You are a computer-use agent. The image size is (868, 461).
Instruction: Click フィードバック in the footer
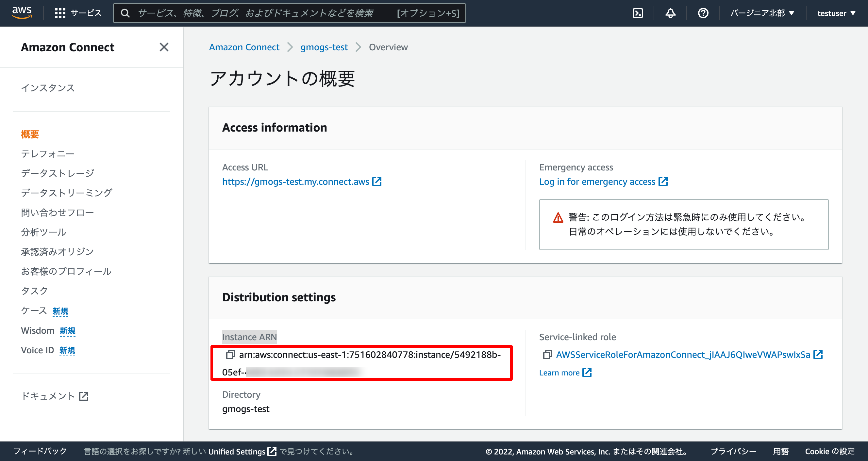coord(40,451)
